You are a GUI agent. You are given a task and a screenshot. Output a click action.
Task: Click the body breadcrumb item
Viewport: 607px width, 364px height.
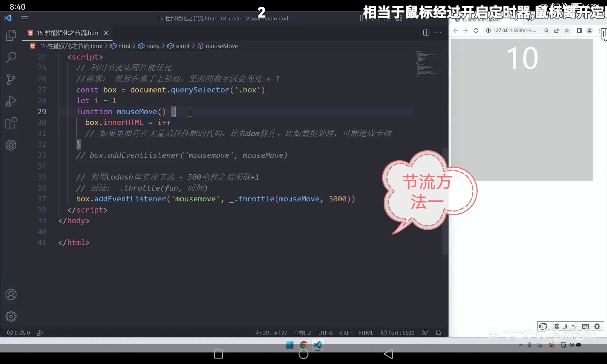pyautogui.click(x=152, y=46)
